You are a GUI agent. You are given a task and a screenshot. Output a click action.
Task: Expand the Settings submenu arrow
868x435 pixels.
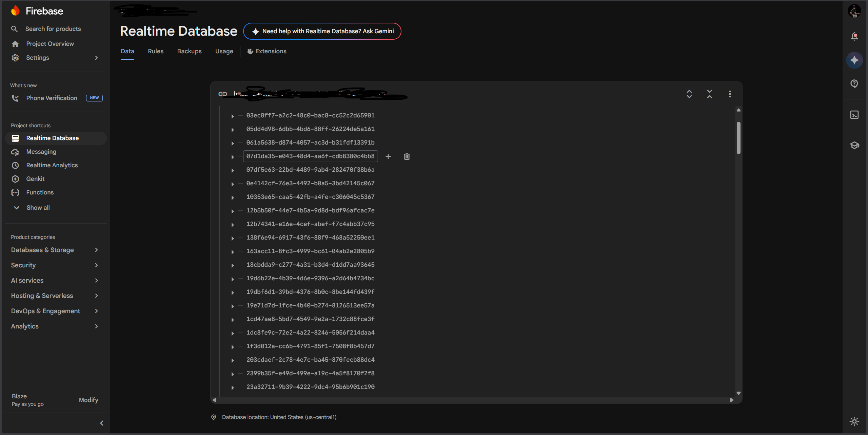click(x=97, y=58)
